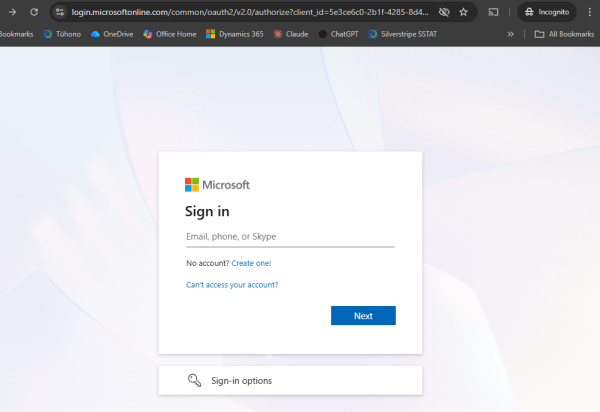600x412 pixels.
Task: Open the Claude bookmark
Action: point(290,34)
